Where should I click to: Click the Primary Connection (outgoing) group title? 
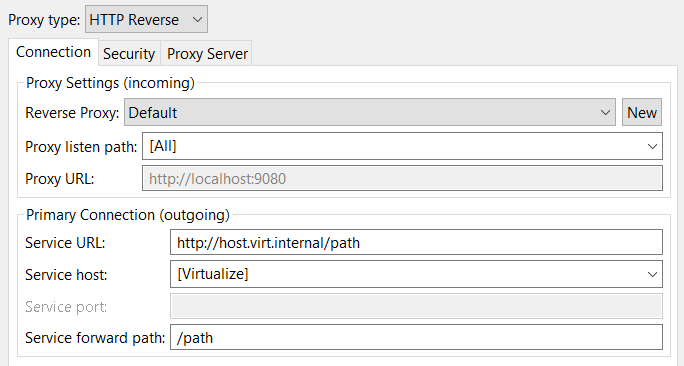128,215
